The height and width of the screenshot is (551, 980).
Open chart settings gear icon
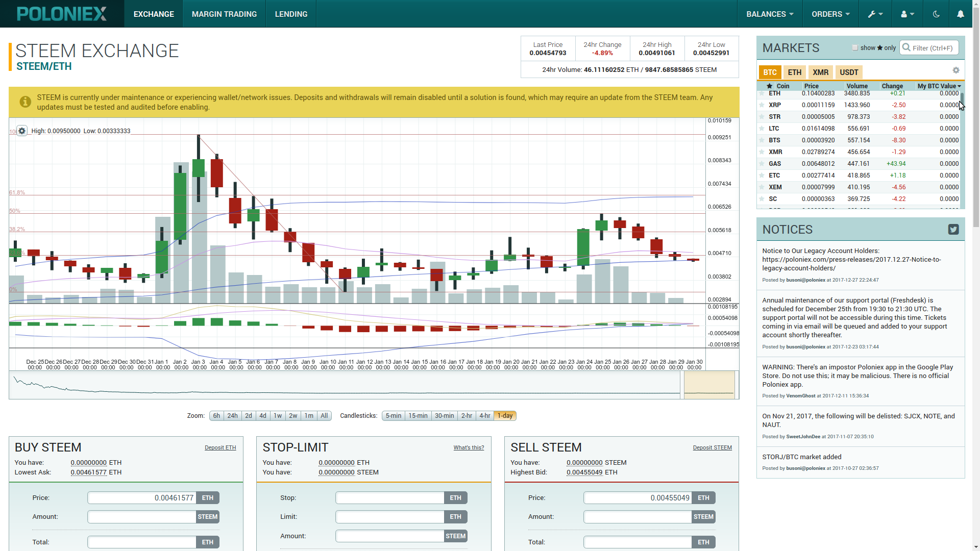pyautogui.click(x=22, y=131)
